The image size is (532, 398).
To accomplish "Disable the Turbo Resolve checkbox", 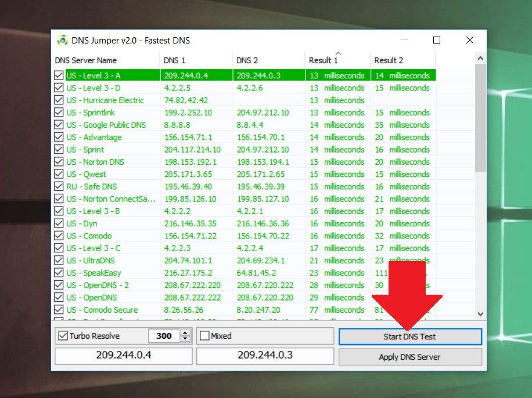I will [x=63, y=335].
